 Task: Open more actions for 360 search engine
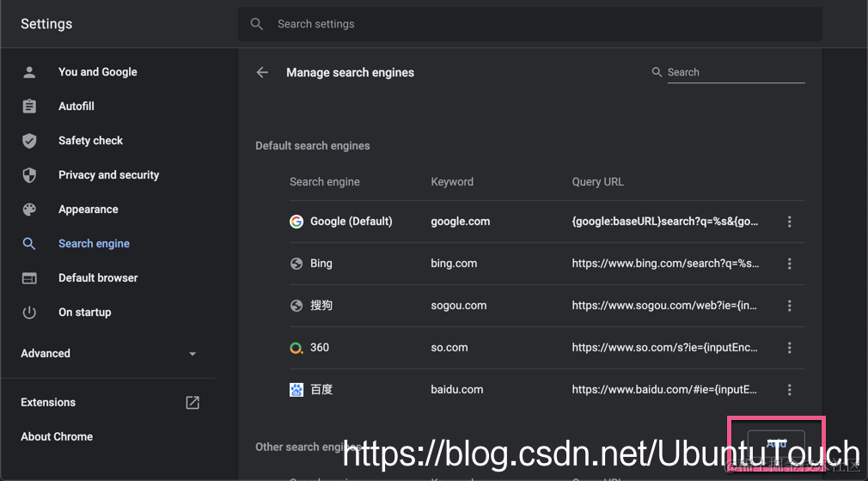click(789, 348)
